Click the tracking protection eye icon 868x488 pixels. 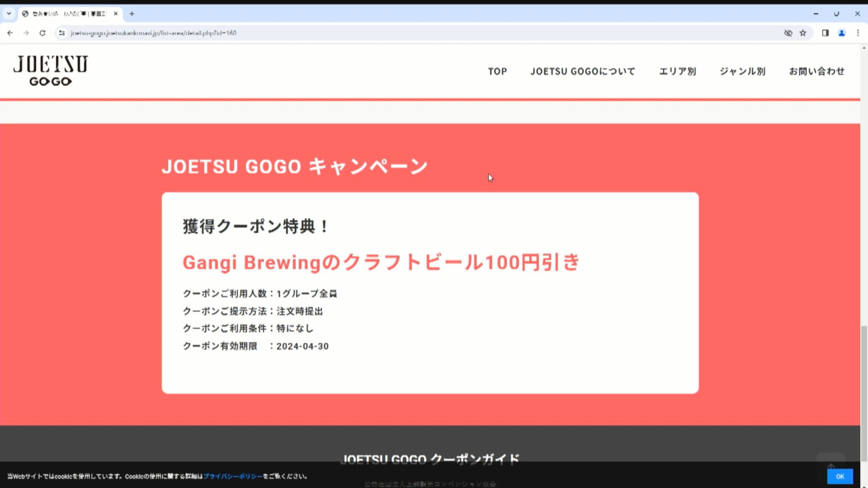pos(788,33)
